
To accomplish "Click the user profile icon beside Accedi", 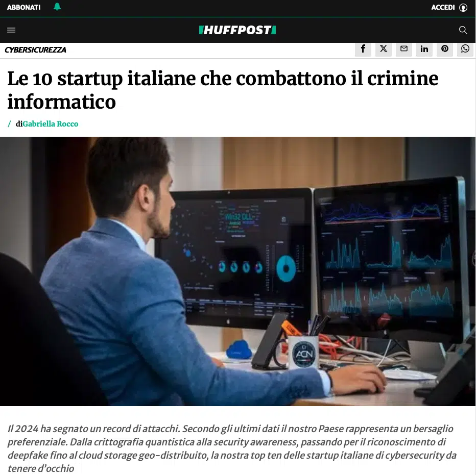I will [463, 7].
